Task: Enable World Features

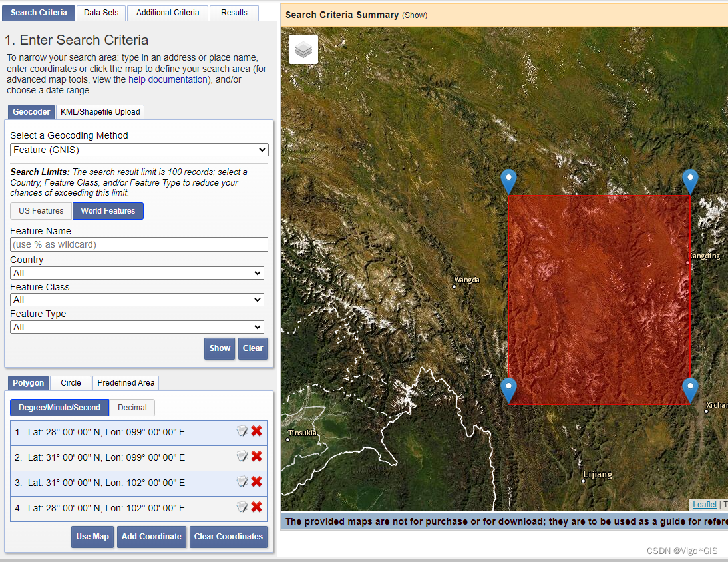Action: tap(108, 210)
